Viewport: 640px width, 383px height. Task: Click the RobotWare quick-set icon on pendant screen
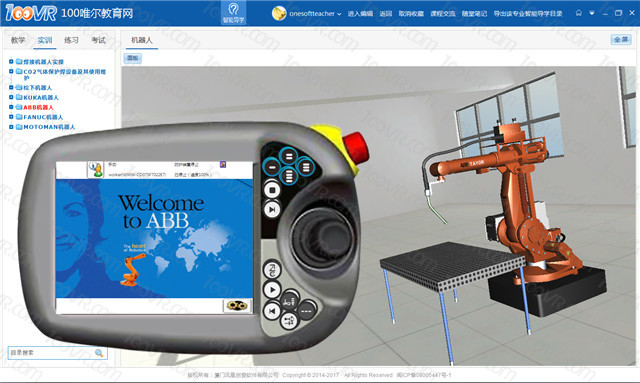coord(237,305)
